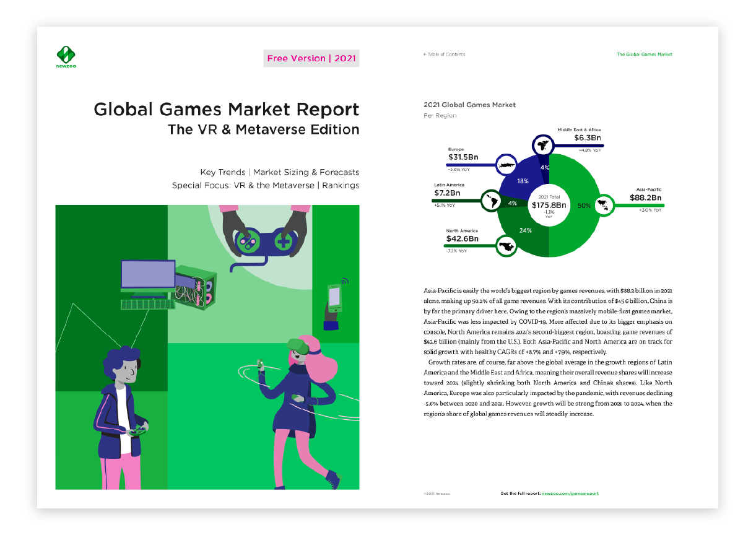
Task: Click the Europe map icon
Action: pos(507,164)
